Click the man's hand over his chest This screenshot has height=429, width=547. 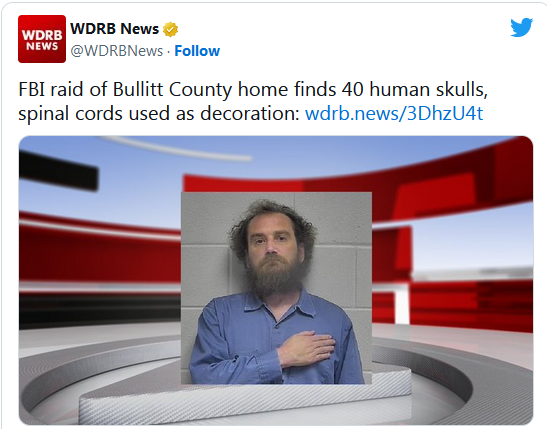click(307, 349)
